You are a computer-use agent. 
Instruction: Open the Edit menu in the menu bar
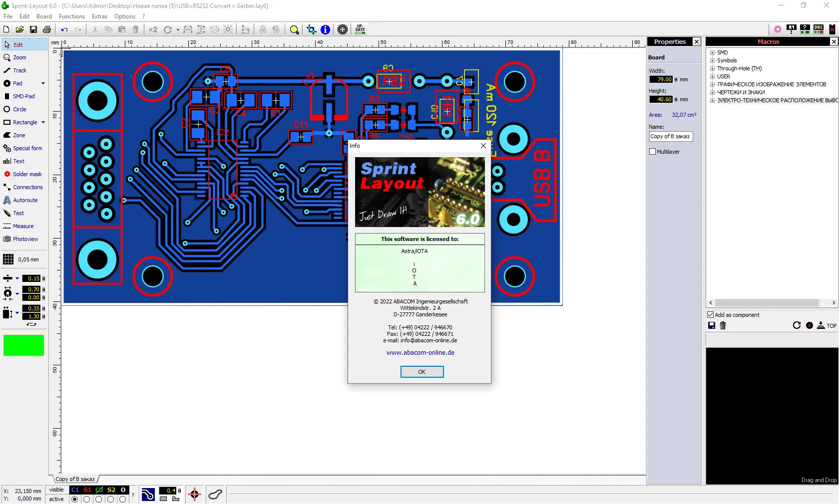(24, 16)
